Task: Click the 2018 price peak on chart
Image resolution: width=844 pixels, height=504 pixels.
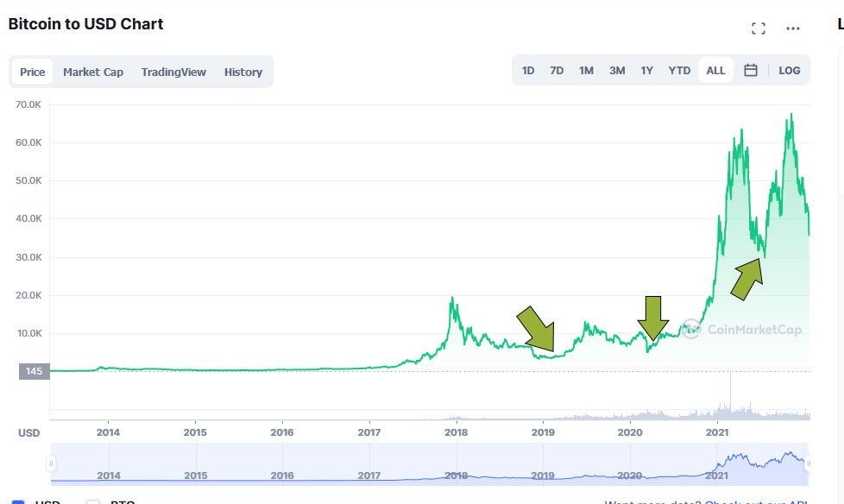Action: click(x=452, y=299)
